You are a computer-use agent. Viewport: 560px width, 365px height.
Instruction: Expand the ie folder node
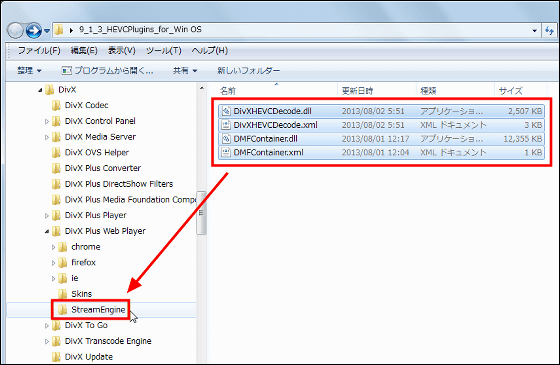(x=53, y=279)
